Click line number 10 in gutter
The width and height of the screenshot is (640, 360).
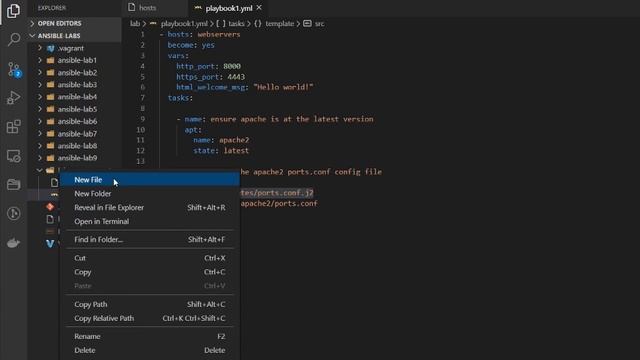tap(140, 130)
